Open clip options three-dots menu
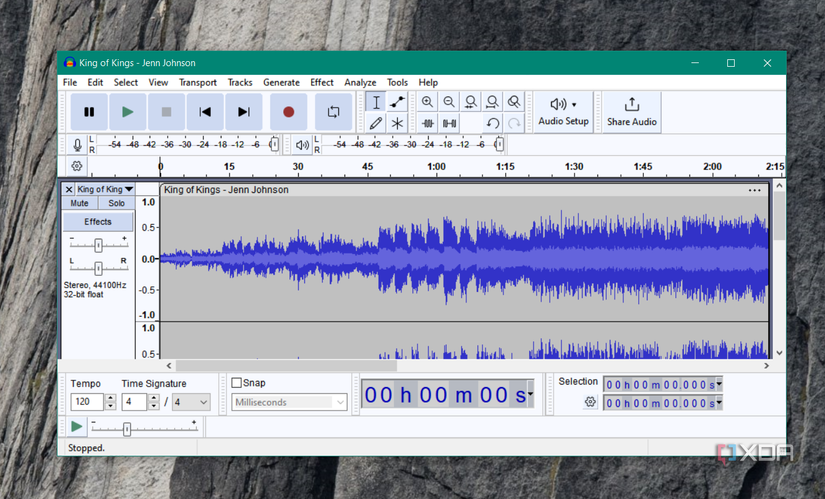Screen dimensions: 825x499 754,190
